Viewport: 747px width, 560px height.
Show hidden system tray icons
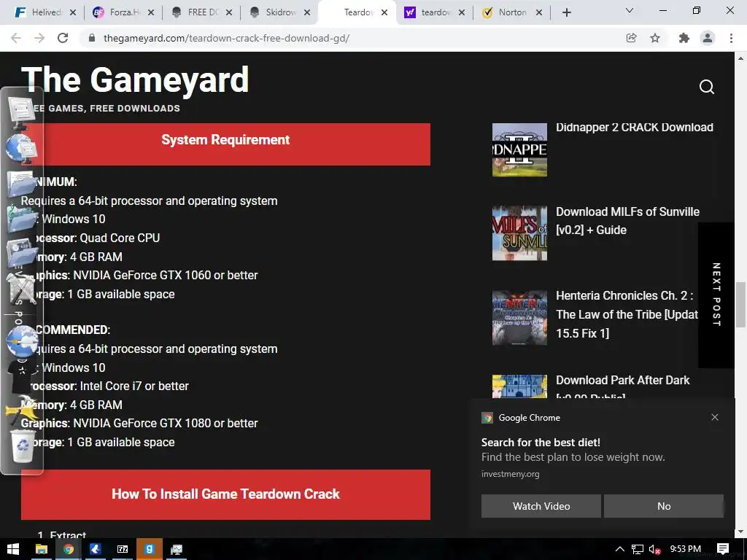click(x=619, y=549)
